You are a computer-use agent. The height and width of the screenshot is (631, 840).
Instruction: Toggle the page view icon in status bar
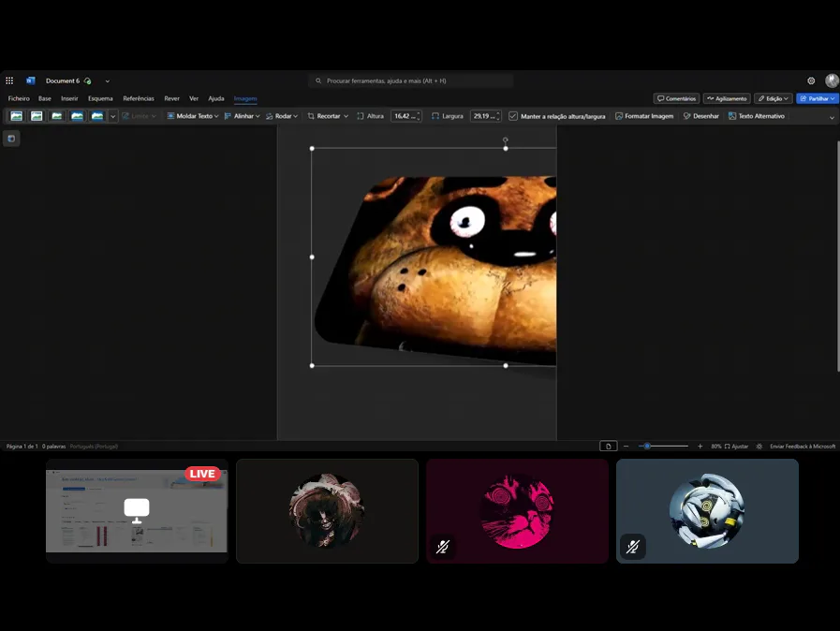[608, 447]
